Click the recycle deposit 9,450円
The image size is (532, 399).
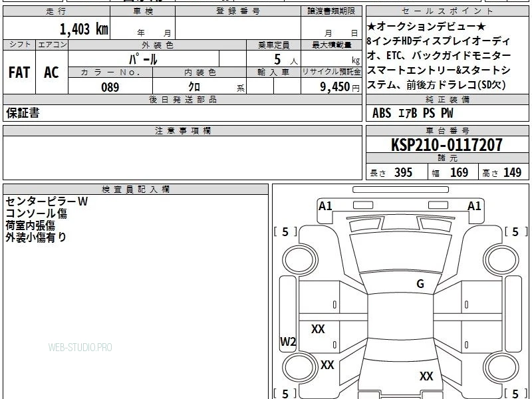pyautogui.click(x=340, y=87)
